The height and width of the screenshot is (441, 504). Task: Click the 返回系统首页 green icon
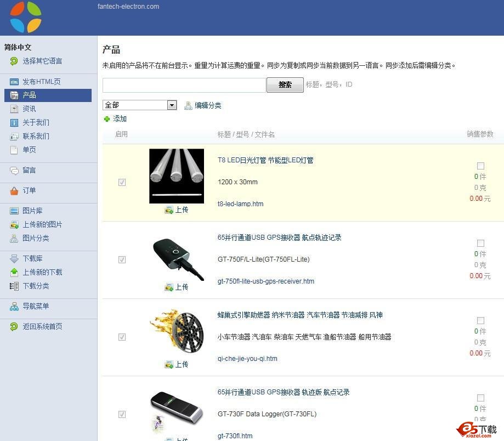click(14, 327)
